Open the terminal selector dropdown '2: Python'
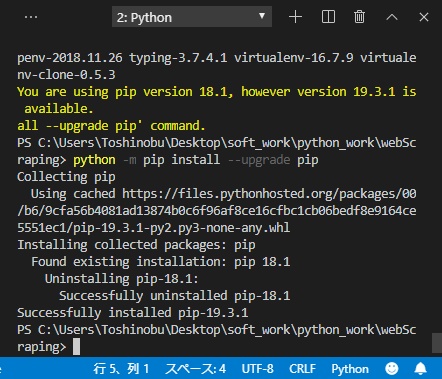Screen dimensions: 442x379 click(x=192, y=17)
